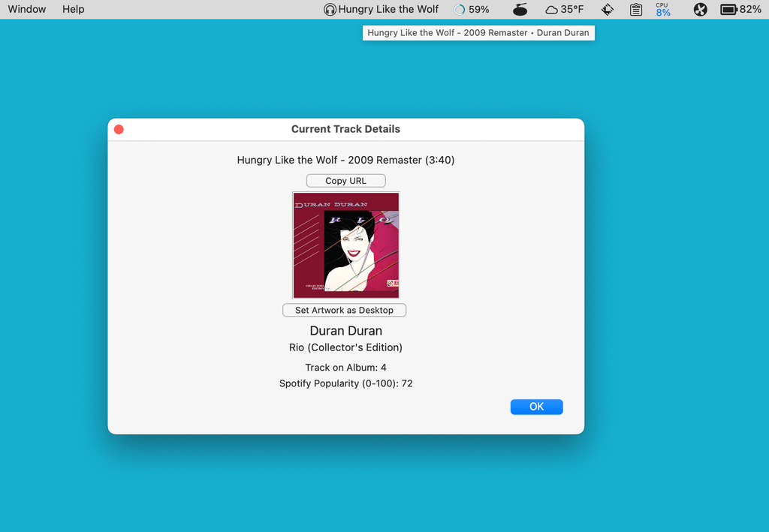769x532 pixels.
Task: Click the rotated chip menu bar icon
Action: (x=608, y=9)
